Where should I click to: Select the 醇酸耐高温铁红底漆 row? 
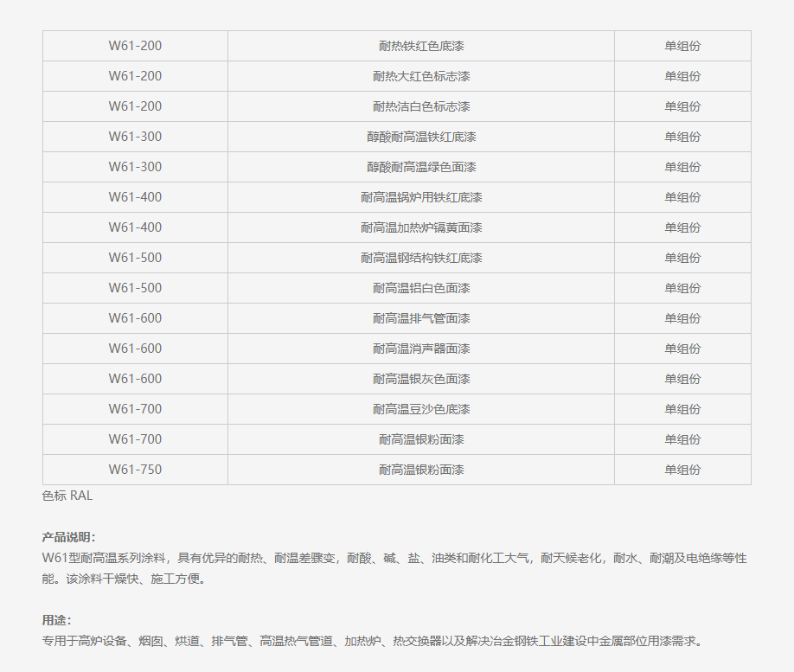419,136
